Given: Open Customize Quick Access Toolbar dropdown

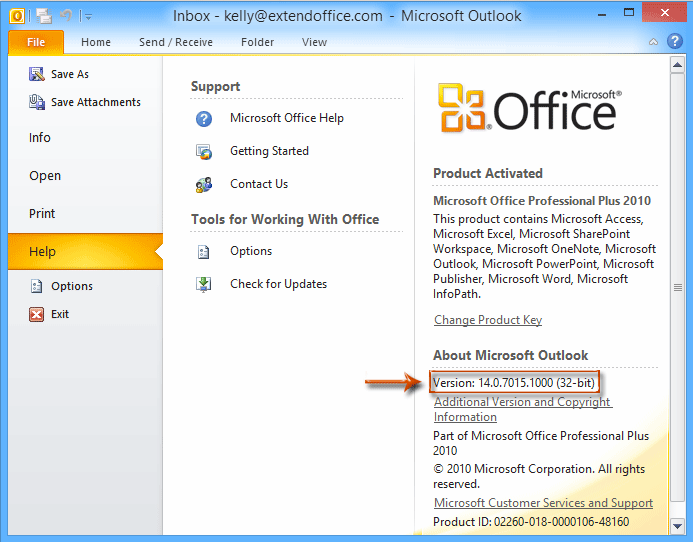Looking at the screenshot, I should tap(88, 17).
